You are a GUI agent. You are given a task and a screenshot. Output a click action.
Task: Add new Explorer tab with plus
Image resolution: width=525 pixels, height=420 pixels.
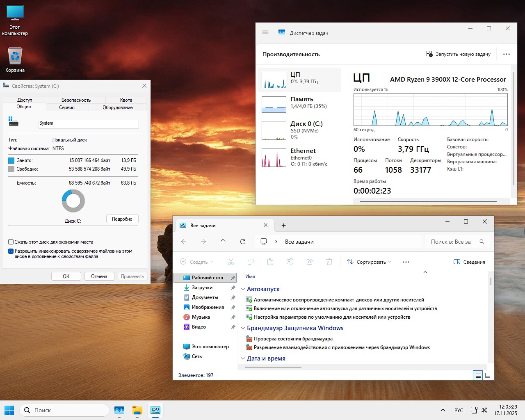pyautogui.click(x=283, y=225)
